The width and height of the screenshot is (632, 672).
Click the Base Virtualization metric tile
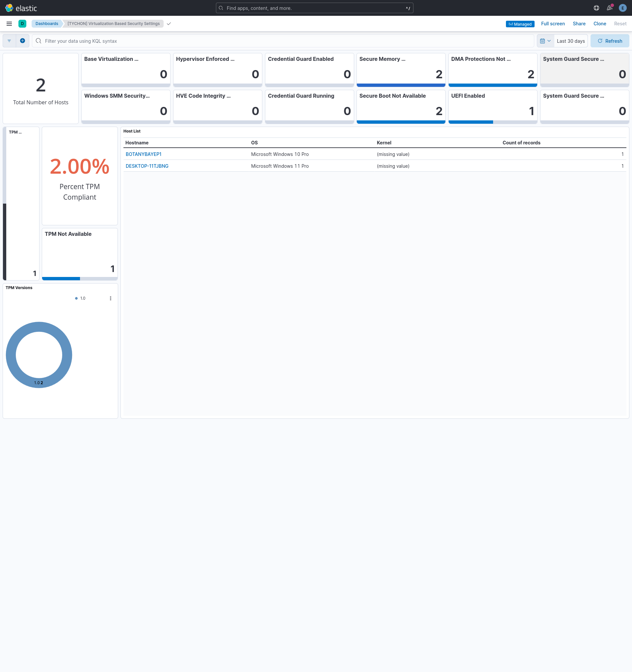point(126,70)
